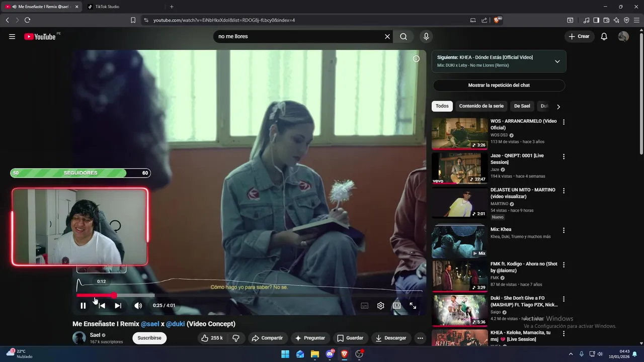Switch the player to theater mode
The width and height of the screenshot is (644, 362).
[x=397, y=305]
